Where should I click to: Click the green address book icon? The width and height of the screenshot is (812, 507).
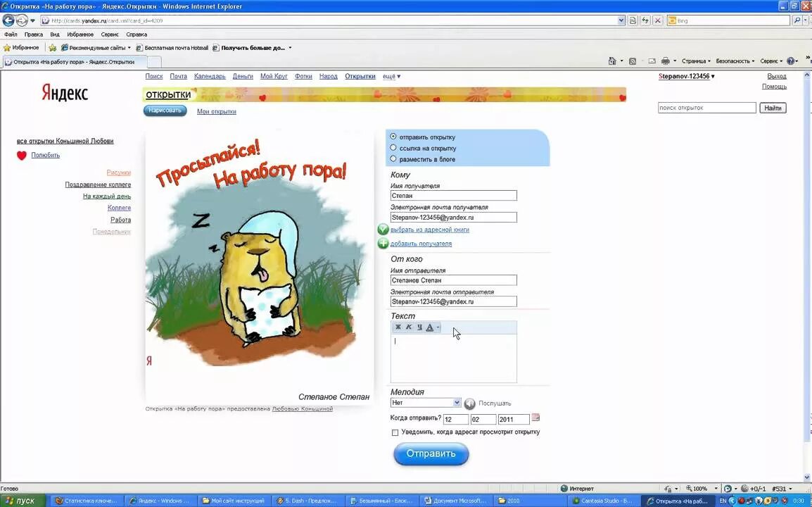383,229
